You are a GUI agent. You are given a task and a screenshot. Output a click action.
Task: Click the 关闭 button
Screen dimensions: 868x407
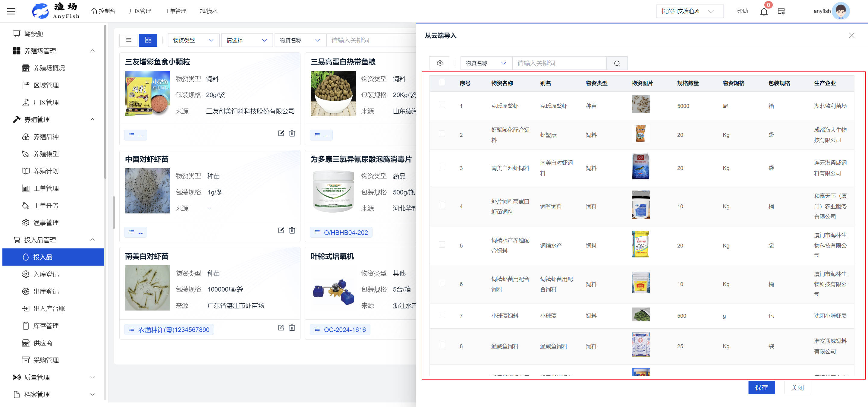coord(797,387)
